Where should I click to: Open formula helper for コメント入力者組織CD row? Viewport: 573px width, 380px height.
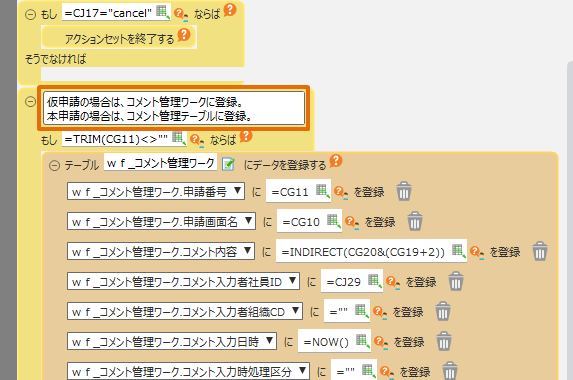379,312
